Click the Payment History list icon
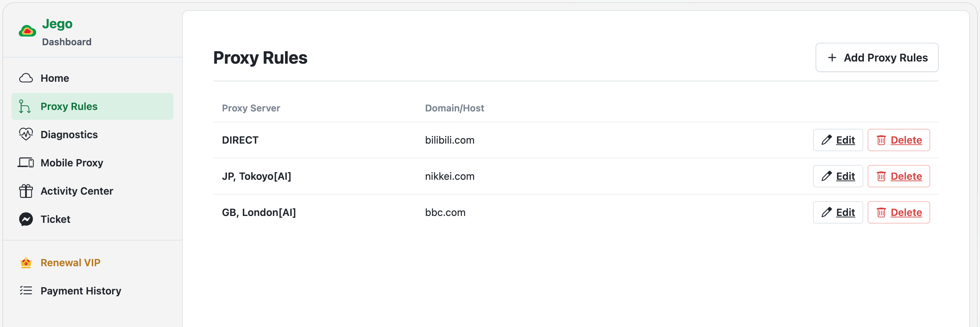The width and height of the screenshot is (980, 327). click(x=26, y=290)
